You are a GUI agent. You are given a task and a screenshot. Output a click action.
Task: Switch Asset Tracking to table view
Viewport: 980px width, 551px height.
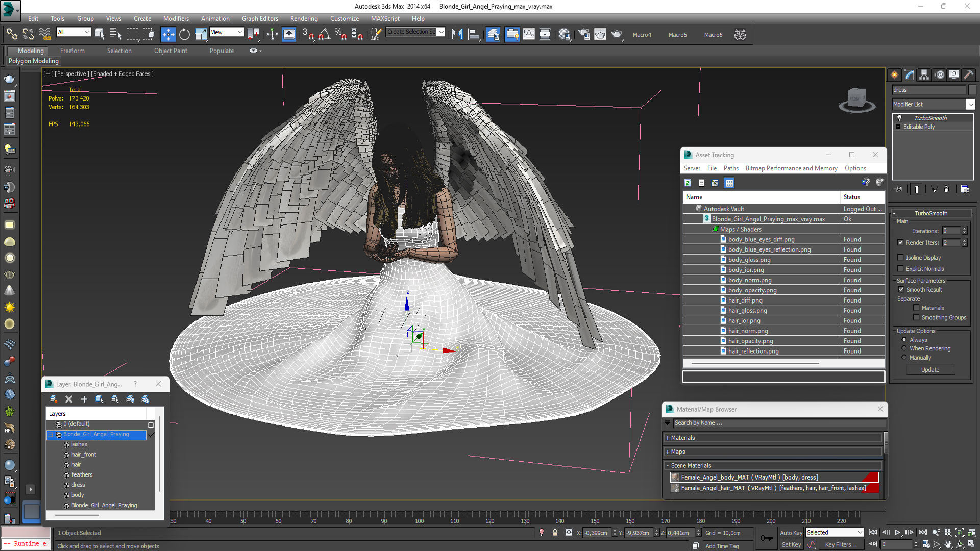(x=729, y=183)
